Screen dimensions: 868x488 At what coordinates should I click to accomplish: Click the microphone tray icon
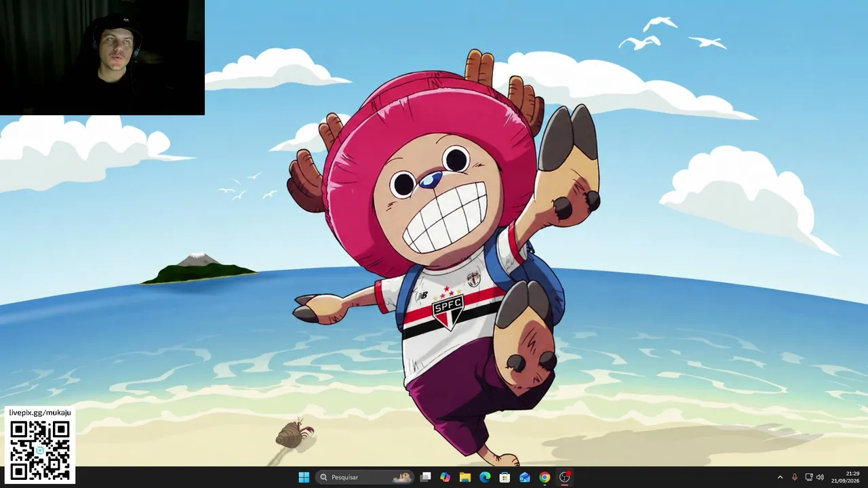pyautogui.click(x=795, y=477)
